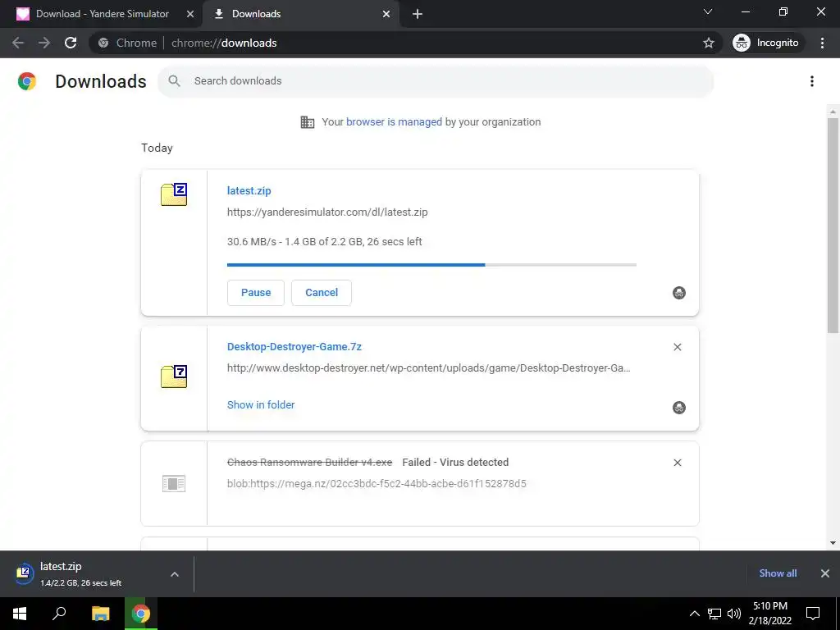Screen dimensions: 840x630
Task: Click incognito badge on Desktop-Destroyer-Game.7z card
Action: 678,408
